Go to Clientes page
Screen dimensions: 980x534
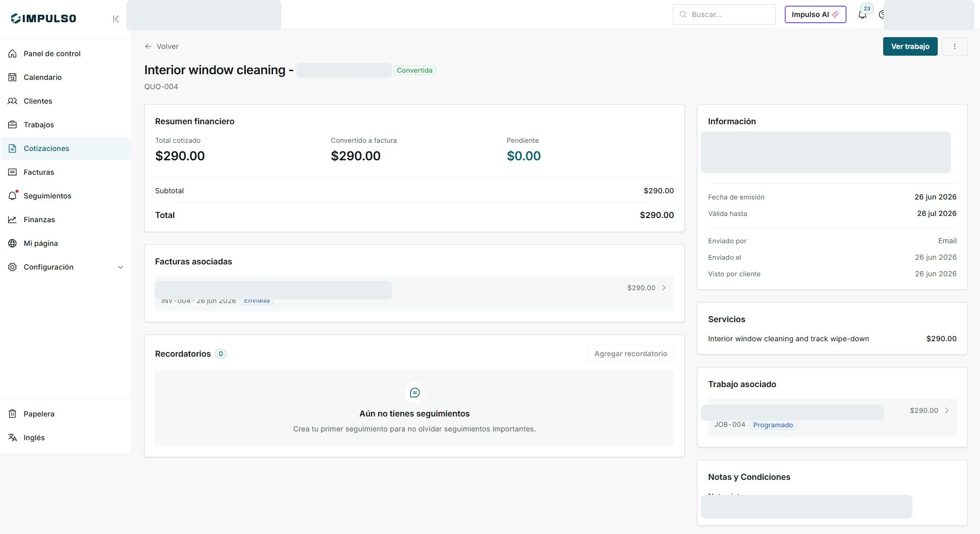coord(65,101)
